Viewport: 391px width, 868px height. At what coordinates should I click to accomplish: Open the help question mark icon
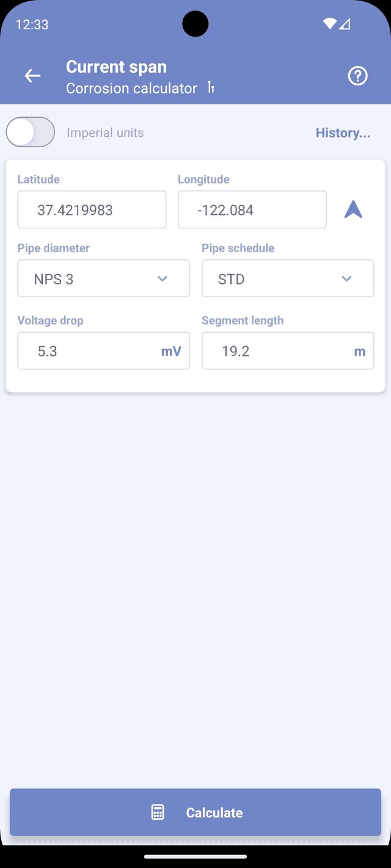click(x=357, y=76)
